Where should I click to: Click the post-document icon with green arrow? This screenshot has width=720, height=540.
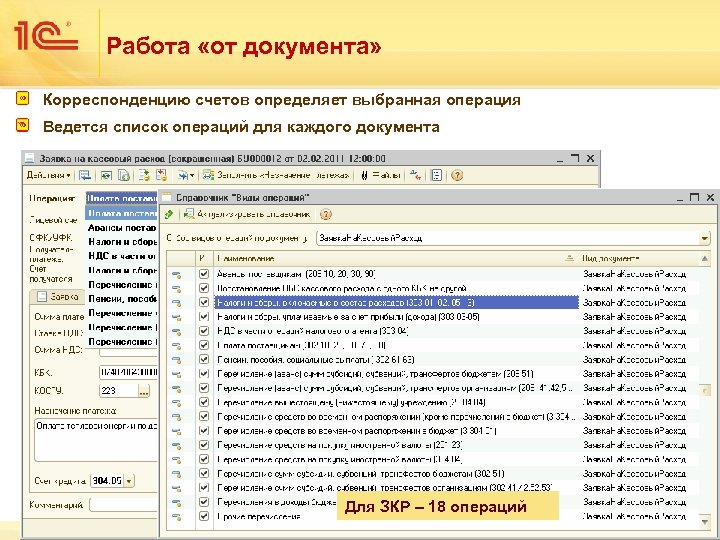pyautogui.click(x=144, y=175)
